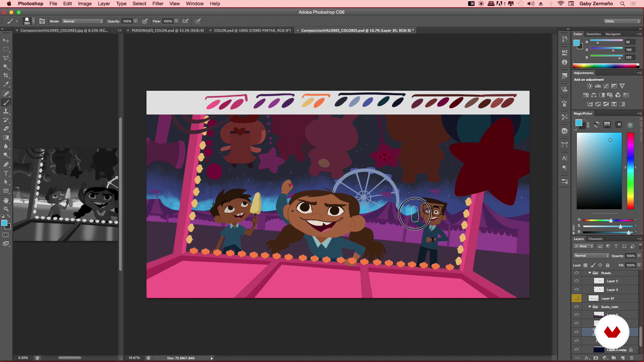Viewport: 644px width, 362px height.
Task: Switch to COLOR.psd document tab
Action: pyautogui.click(x=252, y=31)
